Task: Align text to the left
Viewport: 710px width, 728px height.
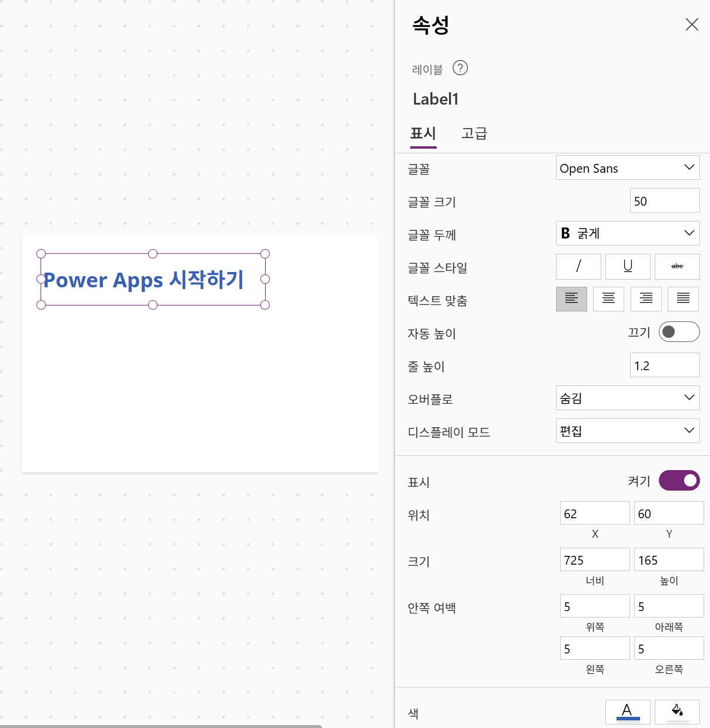Action: point(571,299)
